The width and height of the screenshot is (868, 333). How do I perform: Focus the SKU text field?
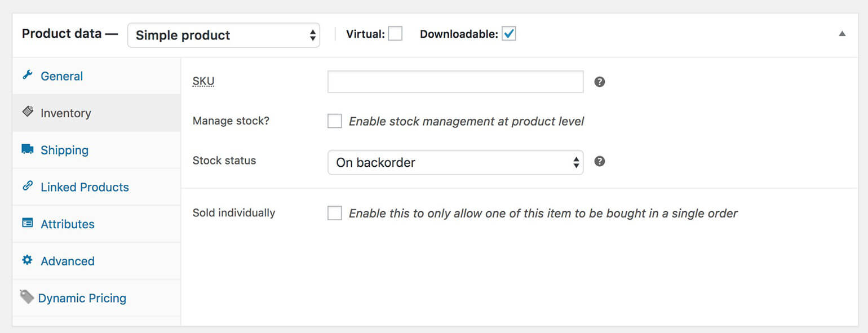click(455, 82)
